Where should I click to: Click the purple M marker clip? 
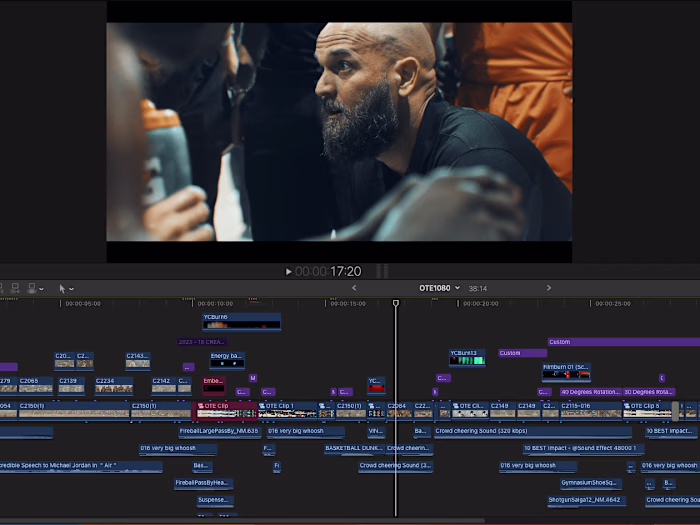(253, 378)
